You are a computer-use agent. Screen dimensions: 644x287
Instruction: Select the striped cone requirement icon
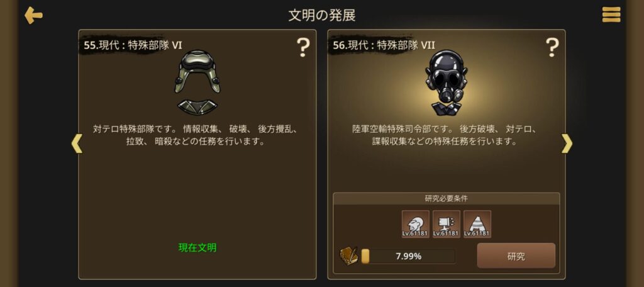[x=477, y=224]
